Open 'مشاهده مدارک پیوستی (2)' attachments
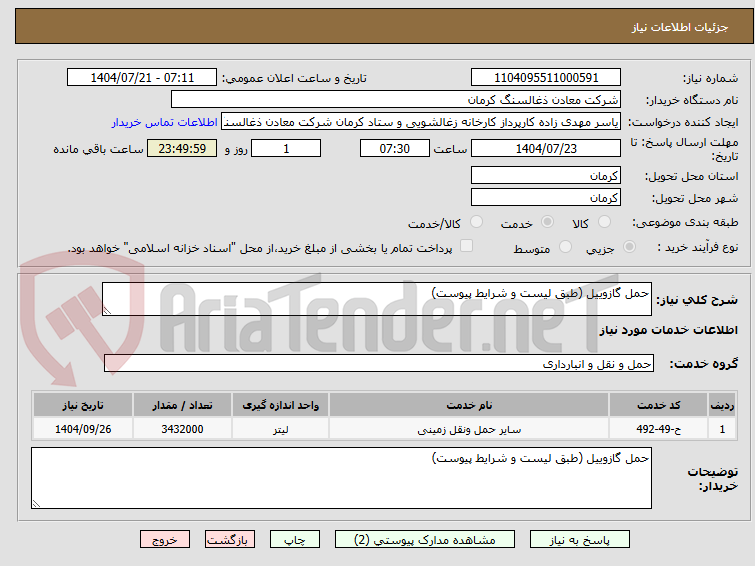Screen dimensions: 755x566 pos(425,540)
